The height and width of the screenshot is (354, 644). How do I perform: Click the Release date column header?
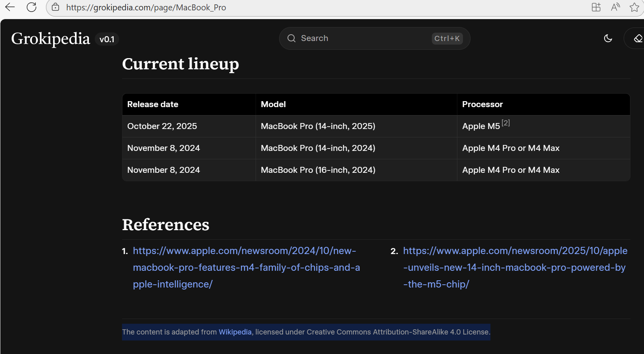[x=153, y=104]
